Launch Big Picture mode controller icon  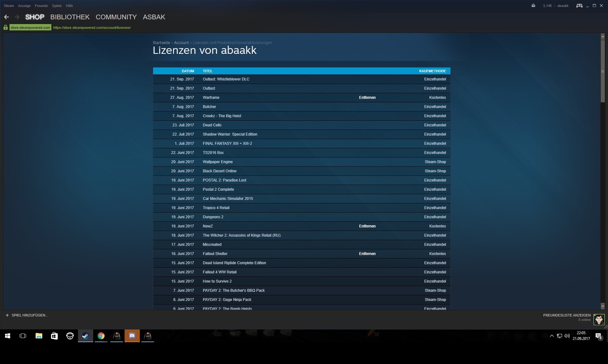579,6
